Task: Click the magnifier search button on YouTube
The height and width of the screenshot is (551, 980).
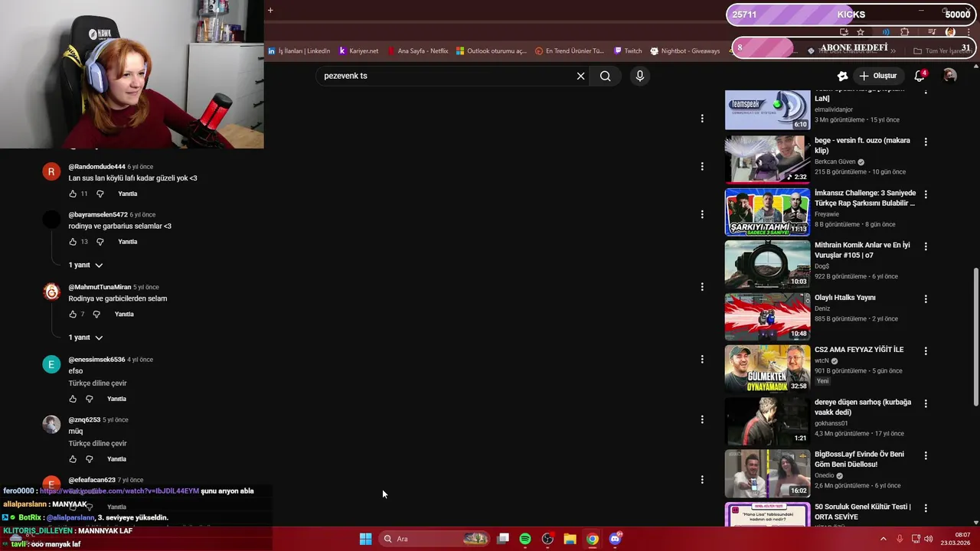Action: 606,76
